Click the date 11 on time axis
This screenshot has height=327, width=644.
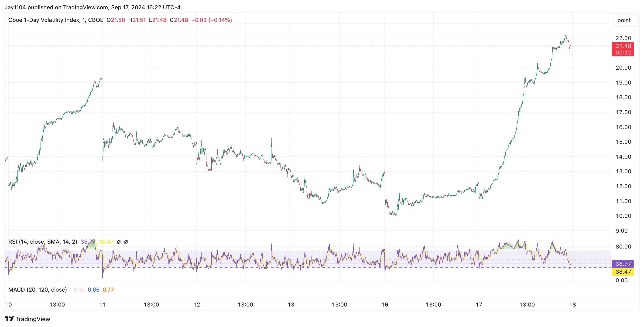point(103,305)
